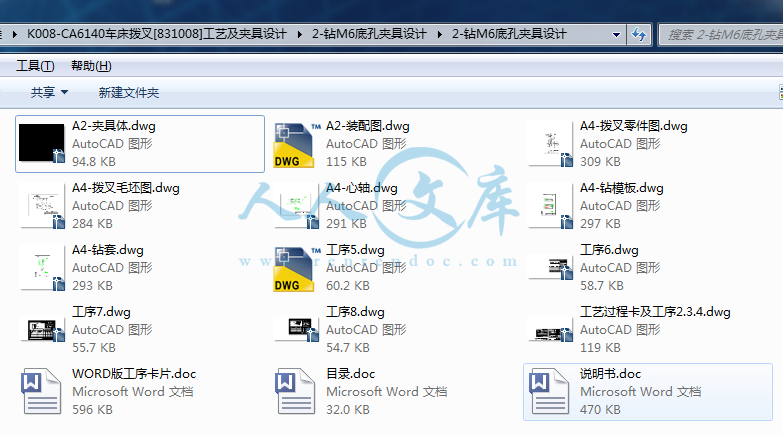The height and width of the screenshot is (436, 783).
Task: Click the last 2-钻M6底孔夹具设计 breadcrumb
Action: [509, 34]
